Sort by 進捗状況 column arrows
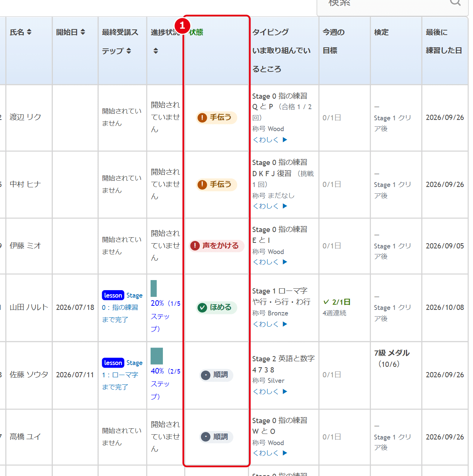 tap(156, 51)
